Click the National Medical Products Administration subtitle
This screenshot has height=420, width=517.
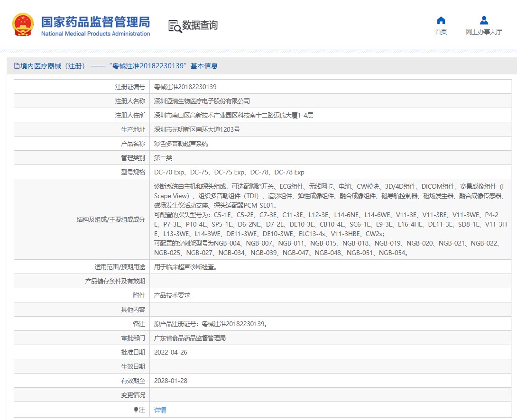pyautogui.click(x=95, y=34)
